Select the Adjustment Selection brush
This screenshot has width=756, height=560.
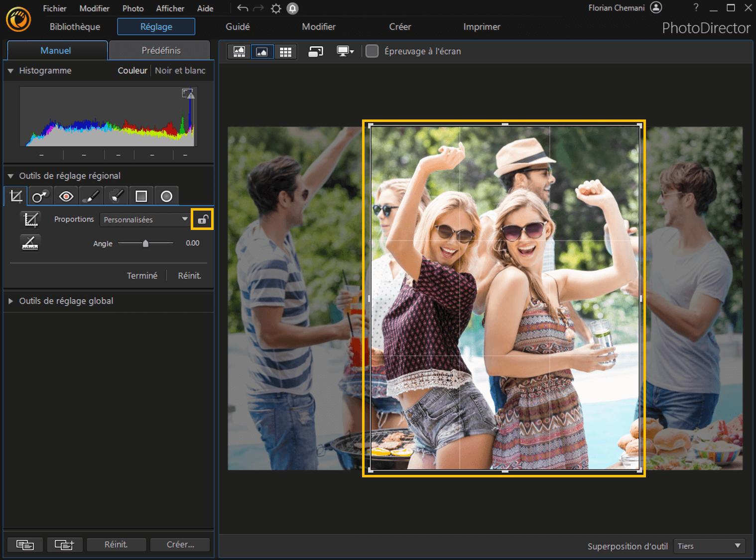[116, 196]
